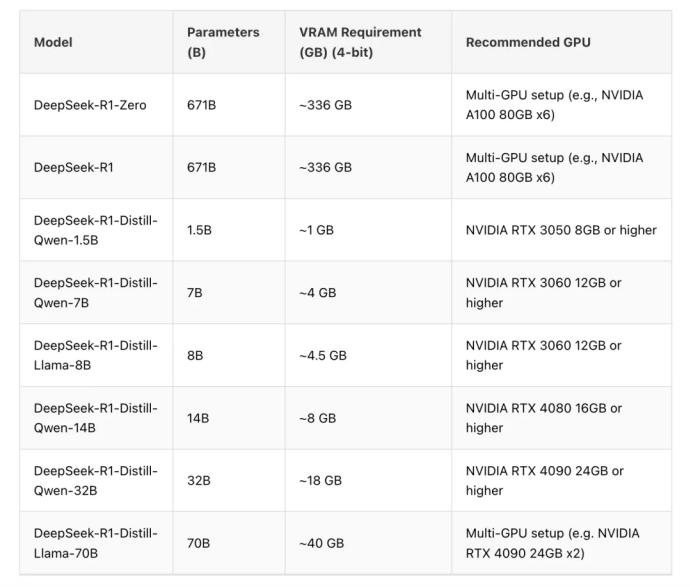Click the DeepSeek-R1-Distill-Llama-8B cell
This screenshot has width=692, height=587.
click(x=96, y=355)
